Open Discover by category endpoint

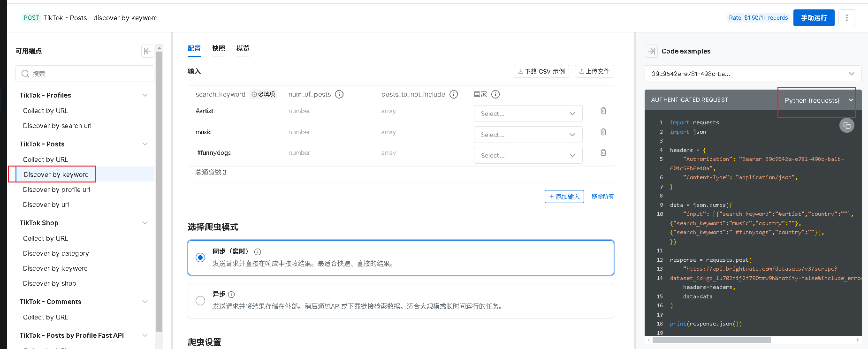[56, 253]
